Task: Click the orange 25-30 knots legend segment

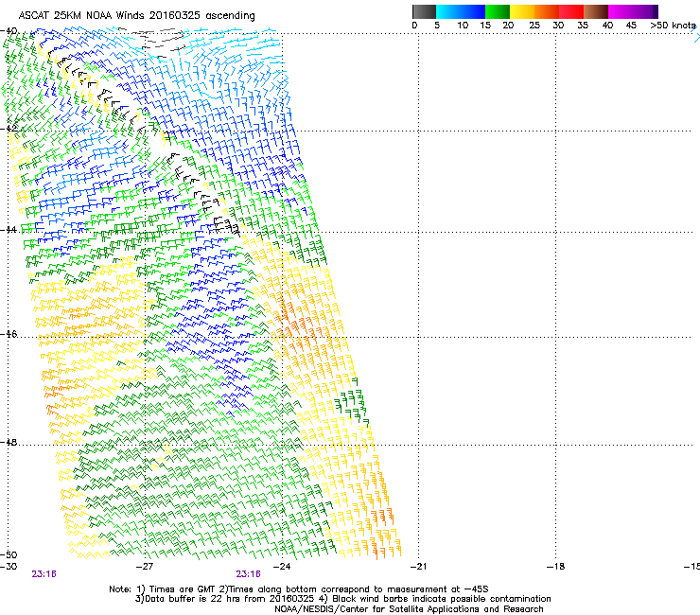Action: coord(547,11)
